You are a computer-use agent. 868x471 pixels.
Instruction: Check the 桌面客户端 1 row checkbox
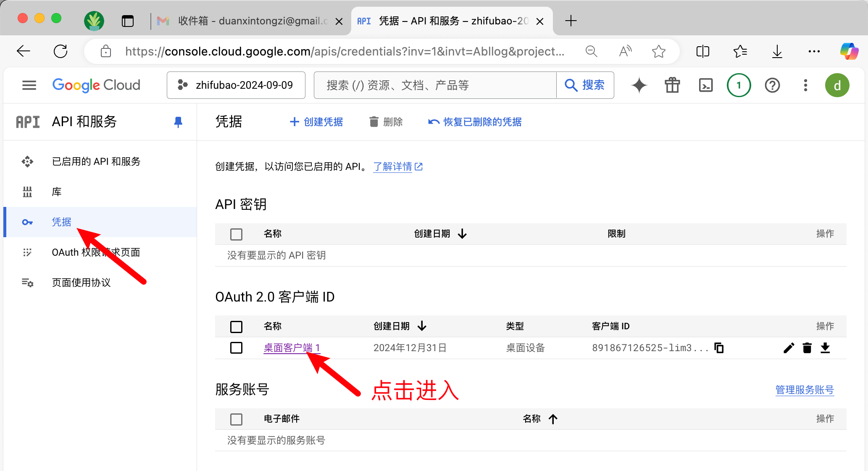click(236, 348)
